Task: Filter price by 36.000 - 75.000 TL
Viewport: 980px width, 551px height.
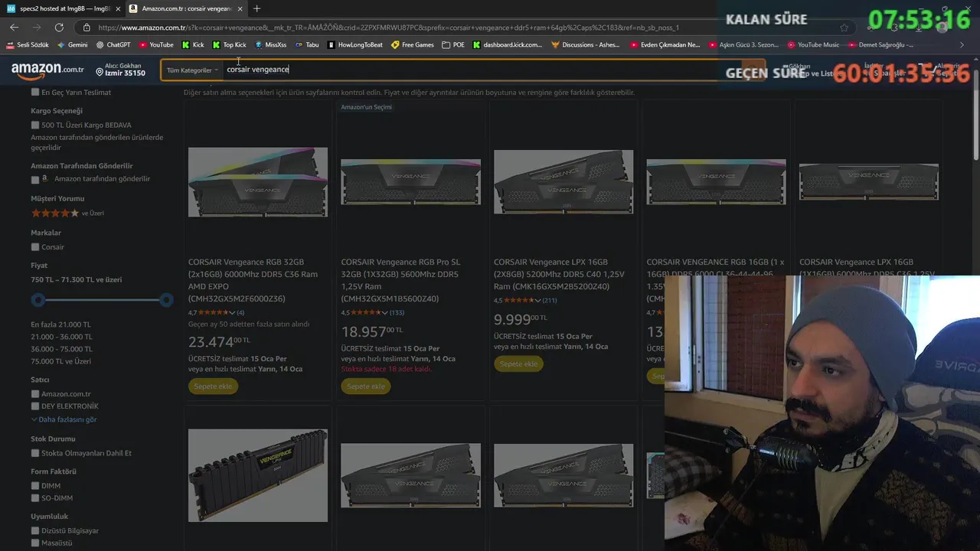Action: coord(61,349)
